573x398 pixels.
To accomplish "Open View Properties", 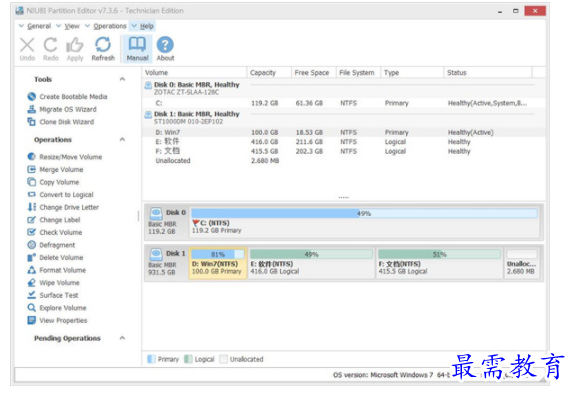I will pyautogui.click(x=57, y=321).
